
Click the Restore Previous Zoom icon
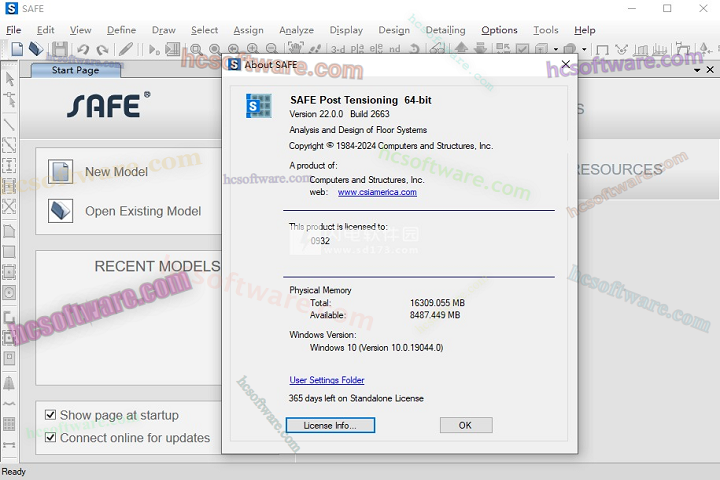[x=233, y=49]
